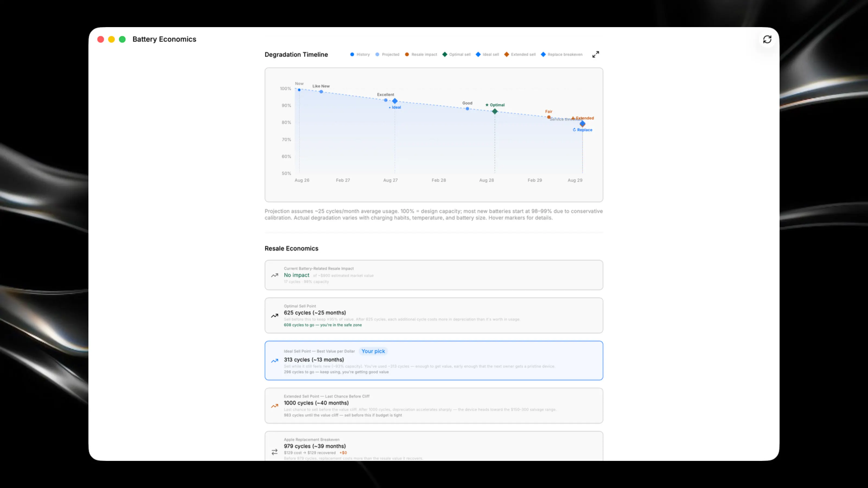This screenshot has height=488, width=868.
Task: Click the Feb 27 x-axis label
Action: point(343,180)
